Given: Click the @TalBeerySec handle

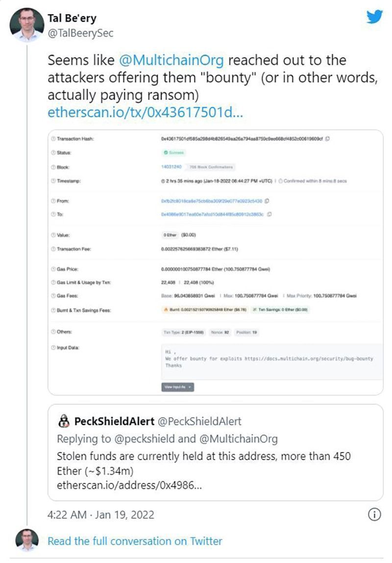Looking at the screenshot, I should click(x=80, y=32).
